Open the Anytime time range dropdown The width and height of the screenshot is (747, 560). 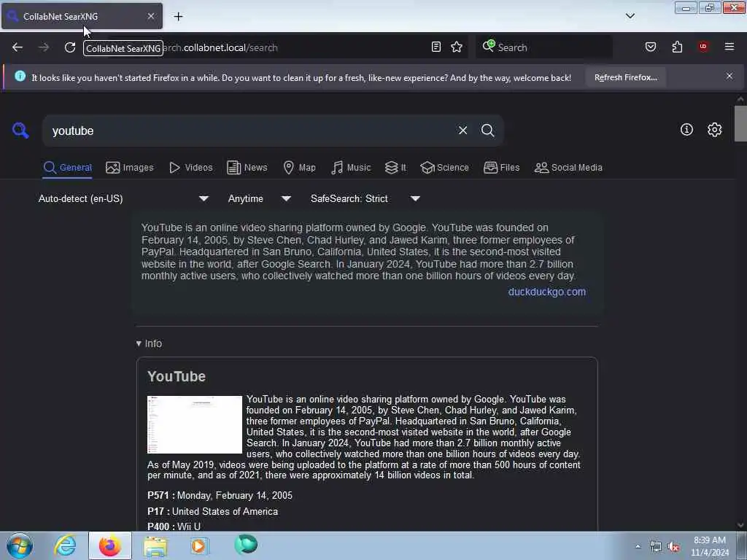[x=260, y=198]
